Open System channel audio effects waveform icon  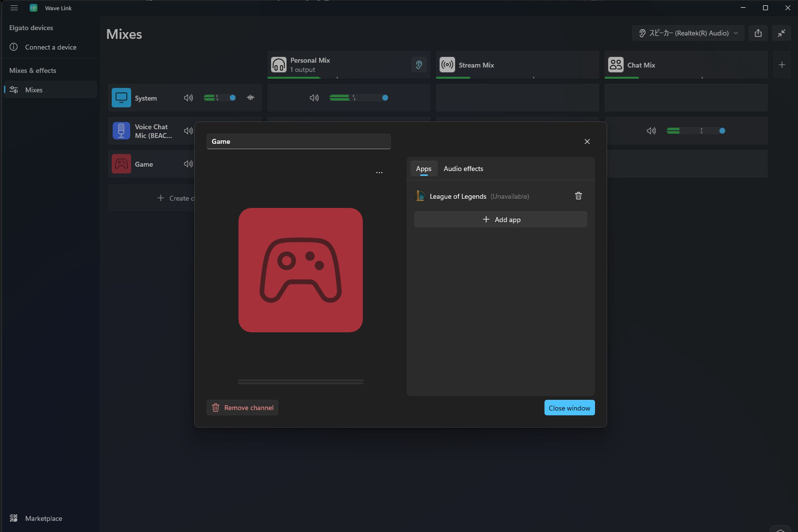251,98
